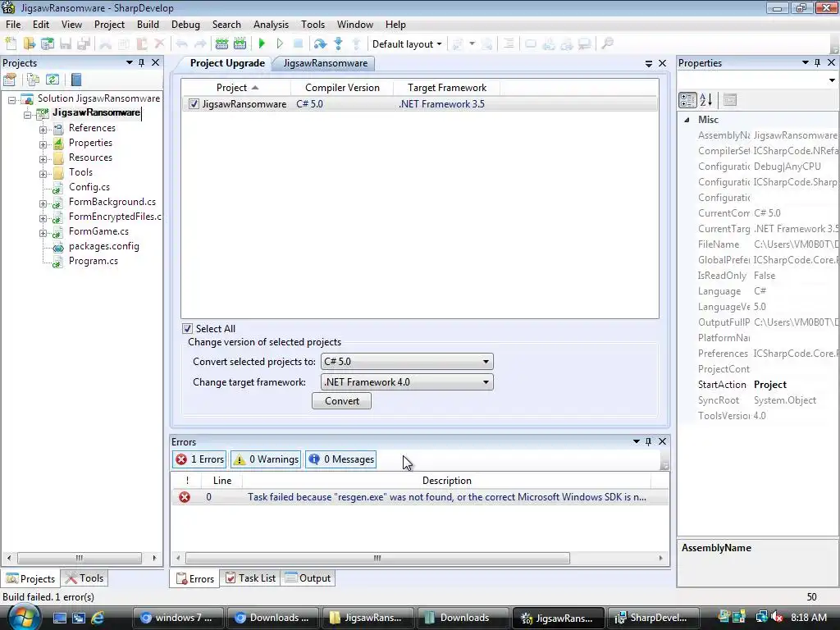
Task: Open Default layout dropdown in toolbar
Action: [x=407, y=44]
